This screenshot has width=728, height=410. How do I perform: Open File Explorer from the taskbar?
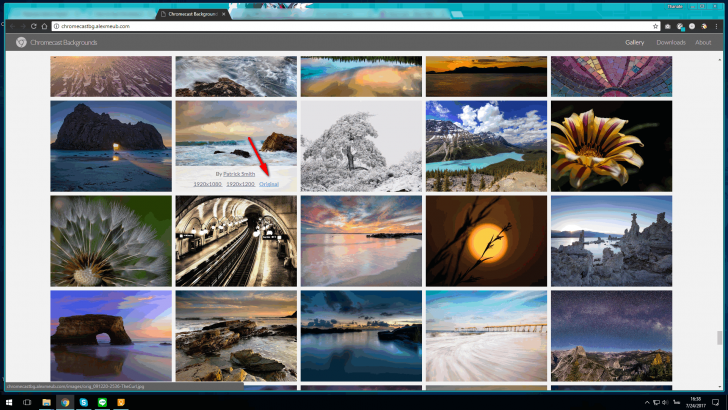(46, 402)
